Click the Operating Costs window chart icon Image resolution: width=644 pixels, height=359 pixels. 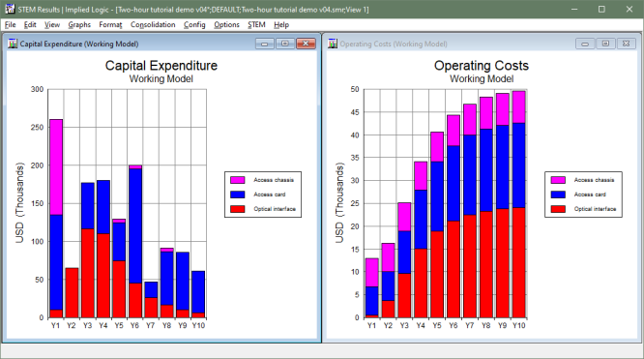tap(333, 44)
